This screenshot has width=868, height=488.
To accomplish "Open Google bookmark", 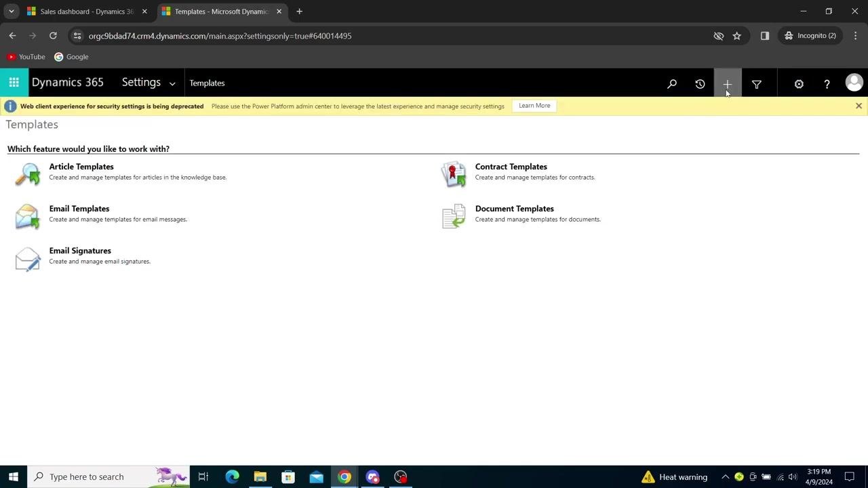I will coord(71,57).
